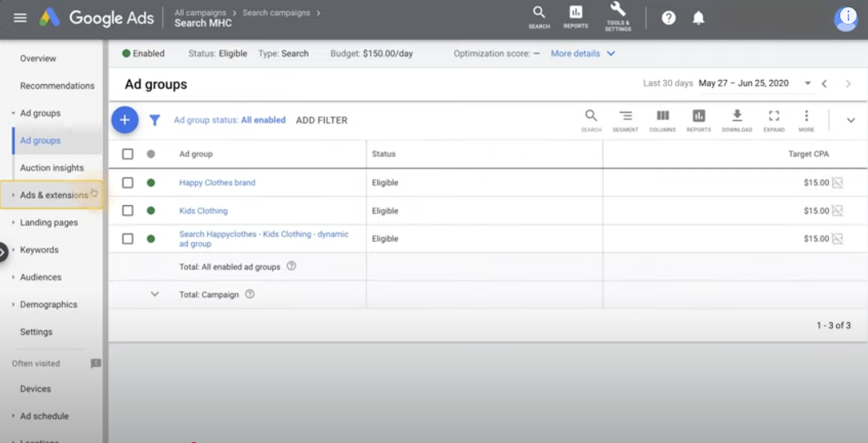Open the Search tool in header
The height and width of the screenshot is (443, 868).
point(539,16)
